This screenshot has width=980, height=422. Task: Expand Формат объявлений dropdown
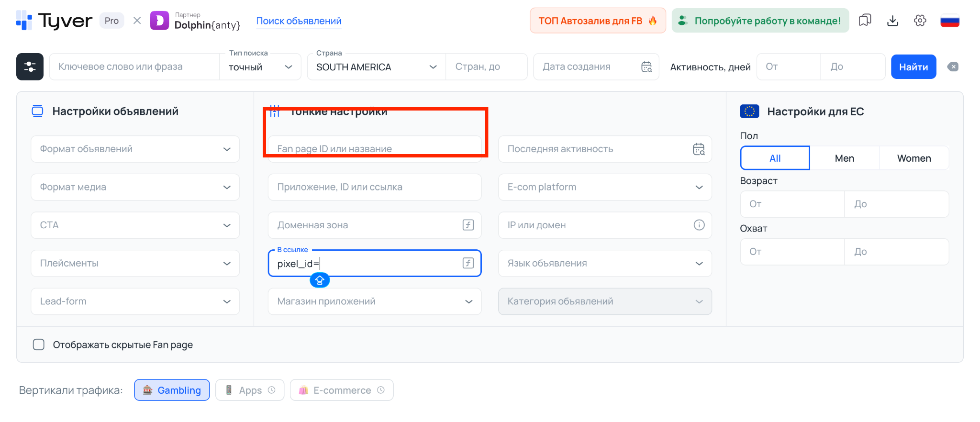pyautogui.click(x=135, y=149)
